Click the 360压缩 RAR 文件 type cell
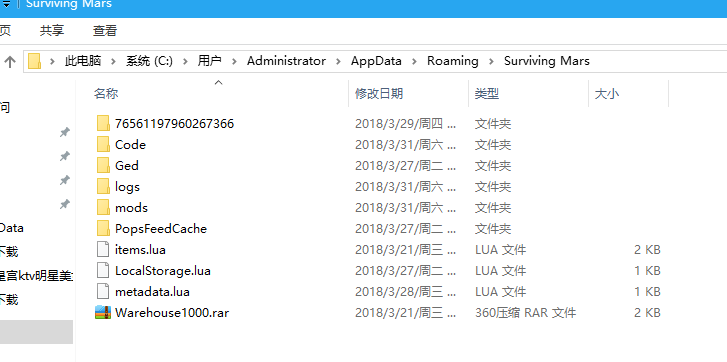The height and width of the screenshot is (362, 727). tap(525, 313)
